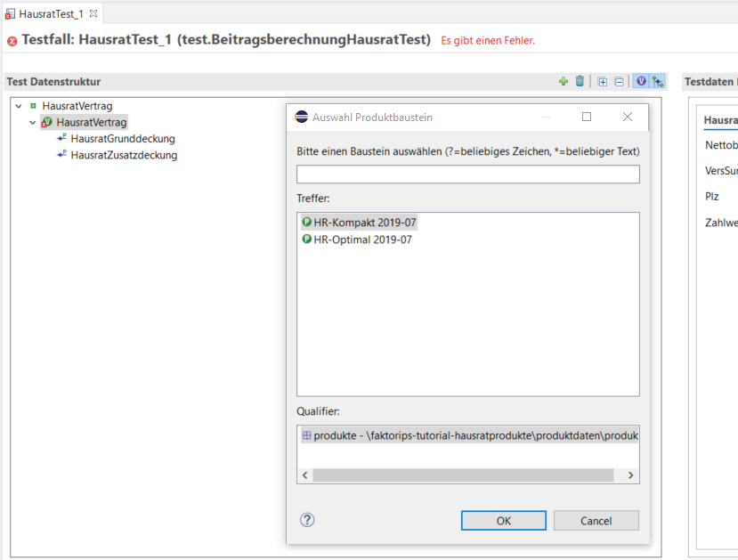Select the produkte qualifier entry

pyautogui.click(x=472, y=436)
